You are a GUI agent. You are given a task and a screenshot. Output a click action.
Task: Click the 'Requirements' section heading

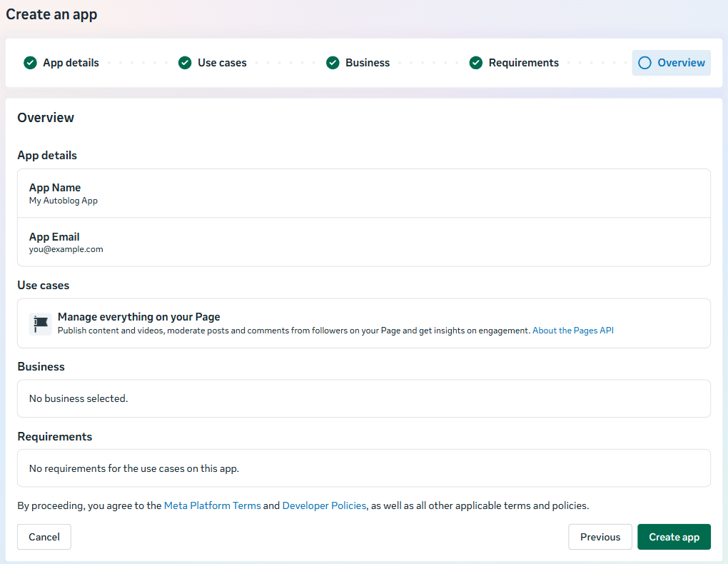coord(55,437)
